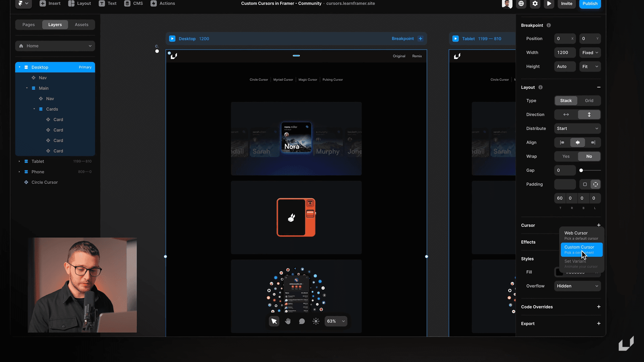Open the Insert menu
The height and width of the screenshot is (362, 644).
click(x=50, y=3)
